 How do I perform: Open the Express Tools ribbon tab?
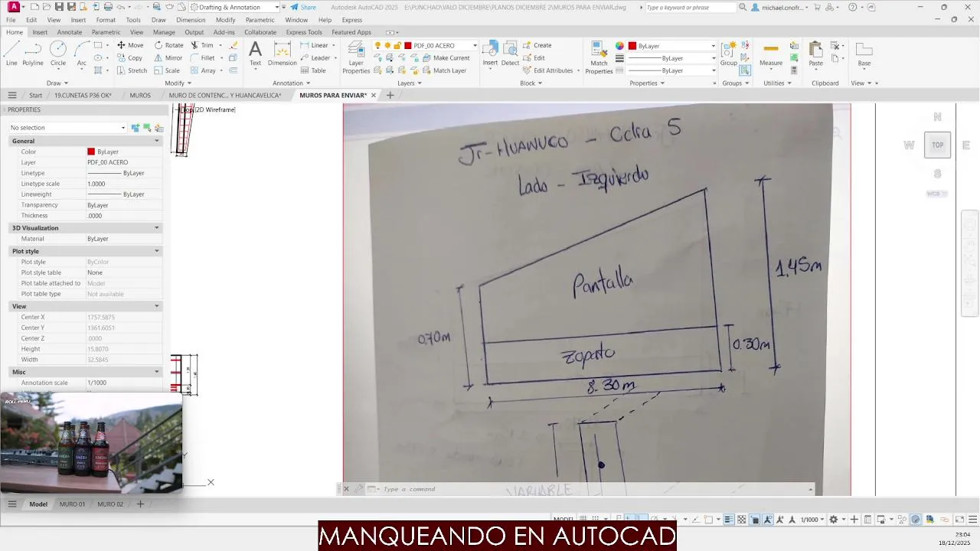[304, 32]
